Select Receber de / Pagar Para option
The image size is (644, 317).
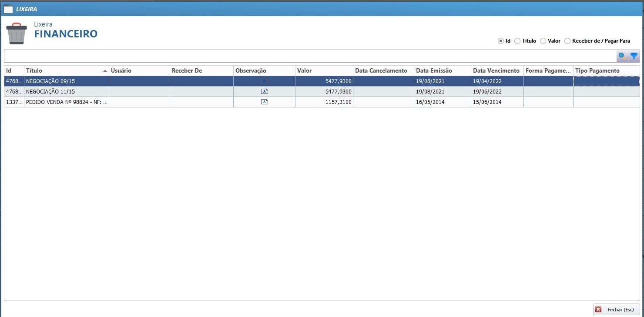coord(567,41)
